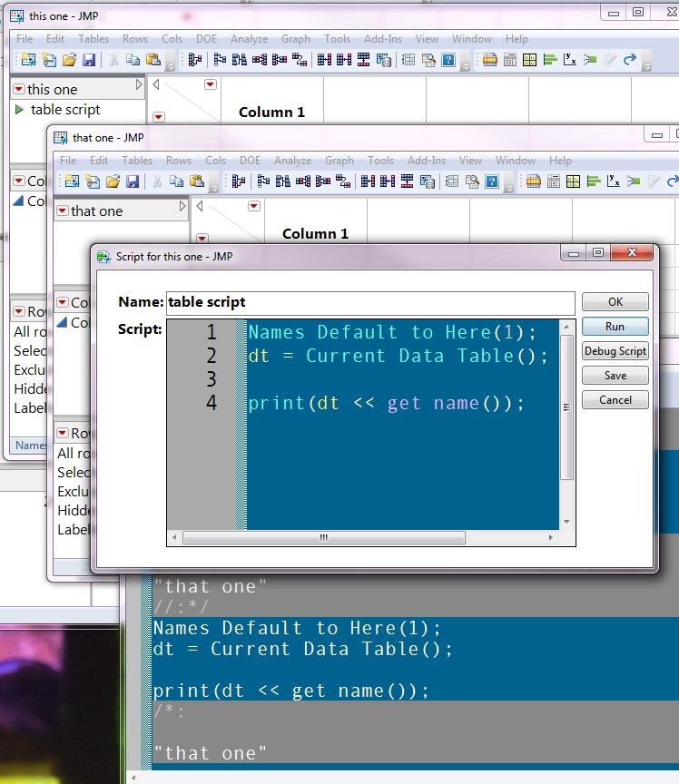Open Rows panel red triangle in 'that one' window

[x=63, y=433]
